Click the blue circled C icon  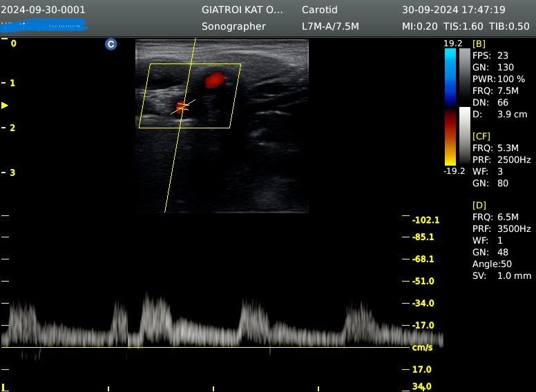[x=111, y=44]
